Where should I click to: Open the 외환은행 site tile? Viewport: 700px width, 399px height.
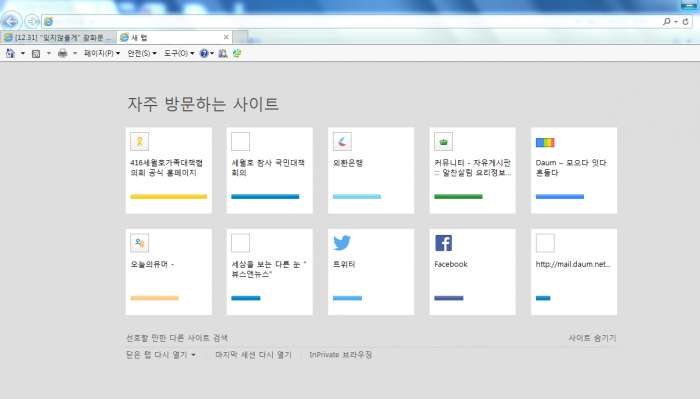pyautogui.click(x=371, y=170)
